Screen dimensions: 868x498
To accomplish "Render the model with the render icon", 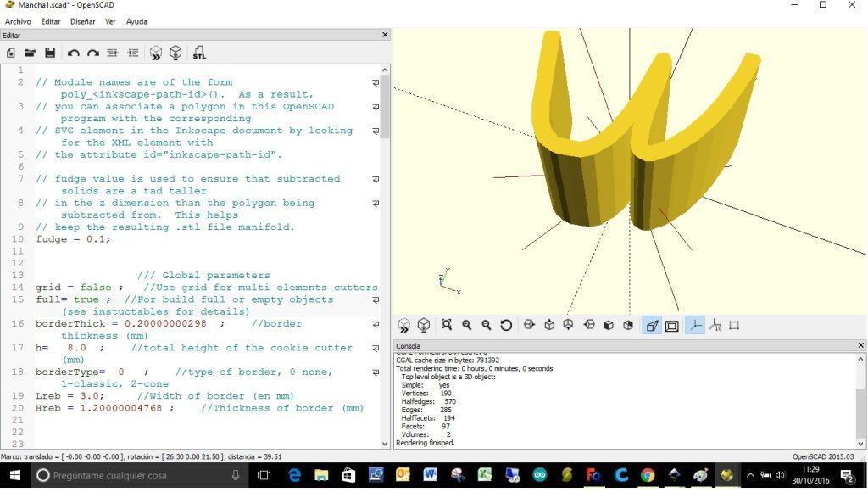I will (175, 53).
